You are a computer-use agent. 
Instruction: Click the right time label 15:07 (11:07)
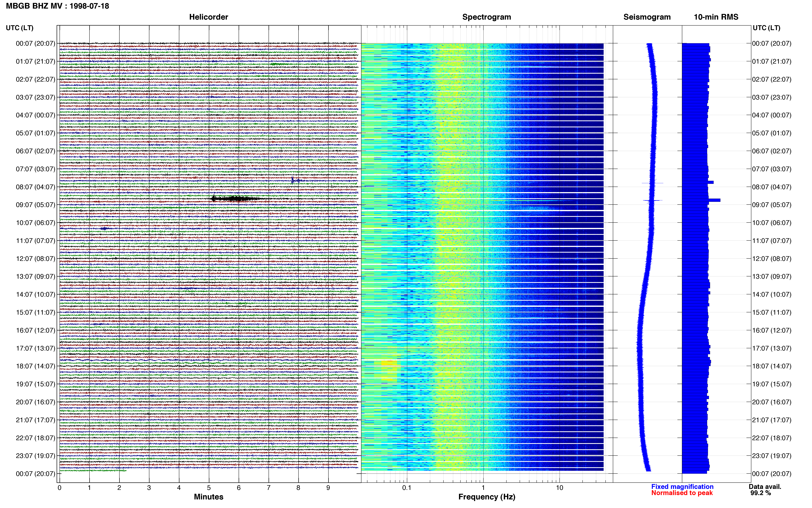pos(771,312)
